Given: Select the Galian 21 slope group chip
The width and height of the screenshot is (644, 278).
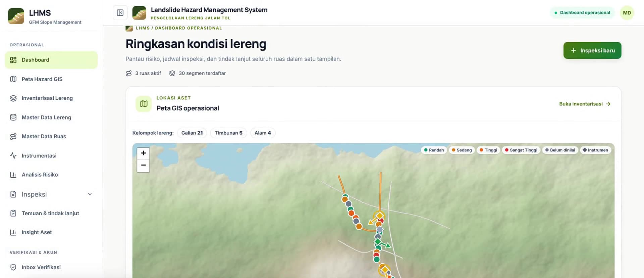Looking at the screenshot, I should [x=192, y=133].
